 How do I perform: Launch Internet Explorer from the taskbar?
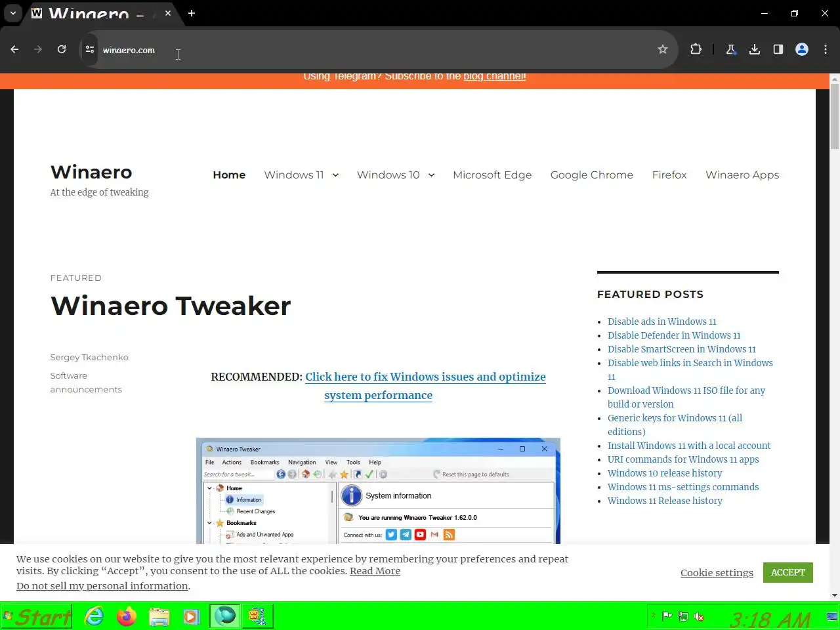pos(94,616)
